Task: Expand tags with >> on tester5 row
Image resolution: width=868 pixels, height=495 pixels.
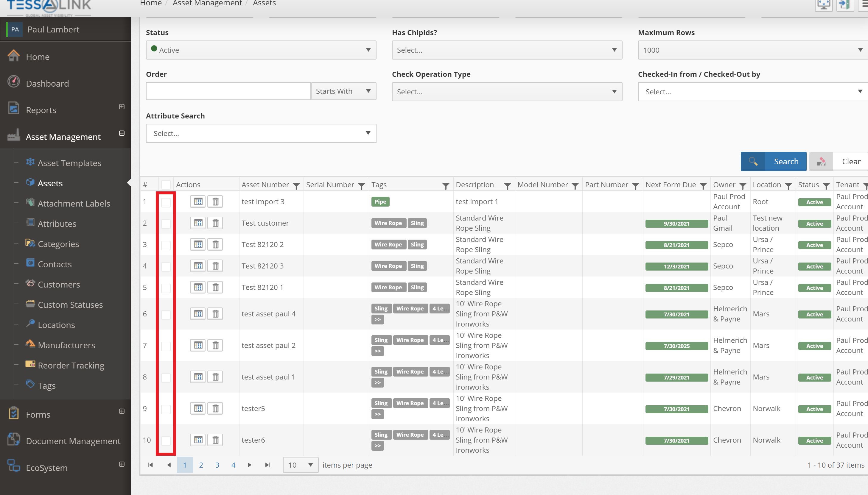Action: point(377,414)
